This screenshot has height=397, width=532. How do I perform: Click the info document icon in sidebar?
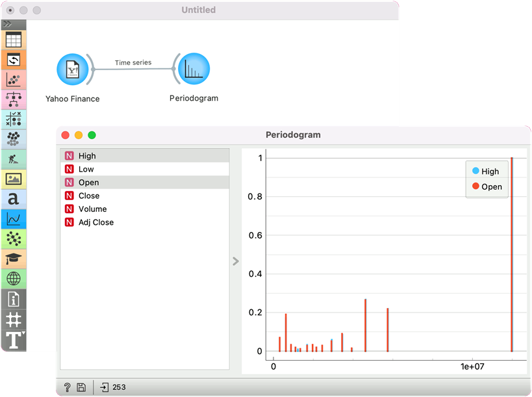pyautogui.click(x=14, y=300)
